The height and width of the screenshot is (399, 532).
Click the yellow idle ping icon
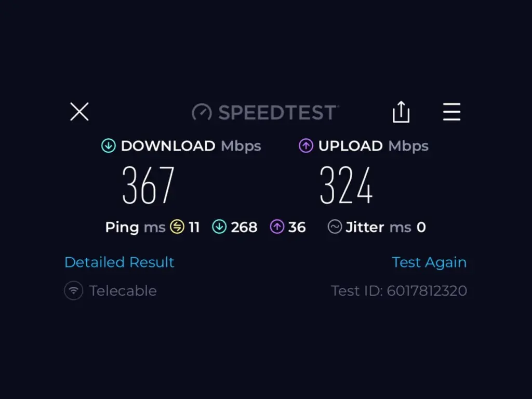[x=177, y=227]
